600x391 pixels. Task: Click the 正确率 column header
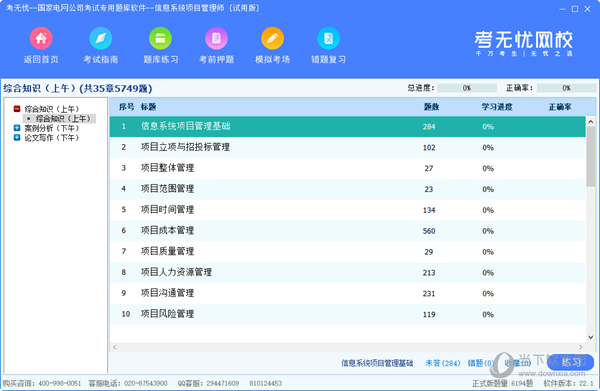click(560, 107)
